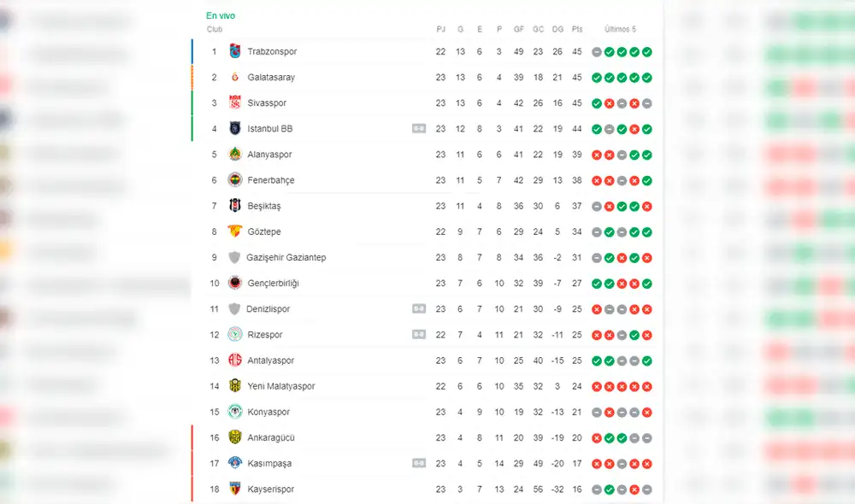855x504 pixels.
Task: Click Trabzonspor's most recent green result indicator
Action: (647, 52)
